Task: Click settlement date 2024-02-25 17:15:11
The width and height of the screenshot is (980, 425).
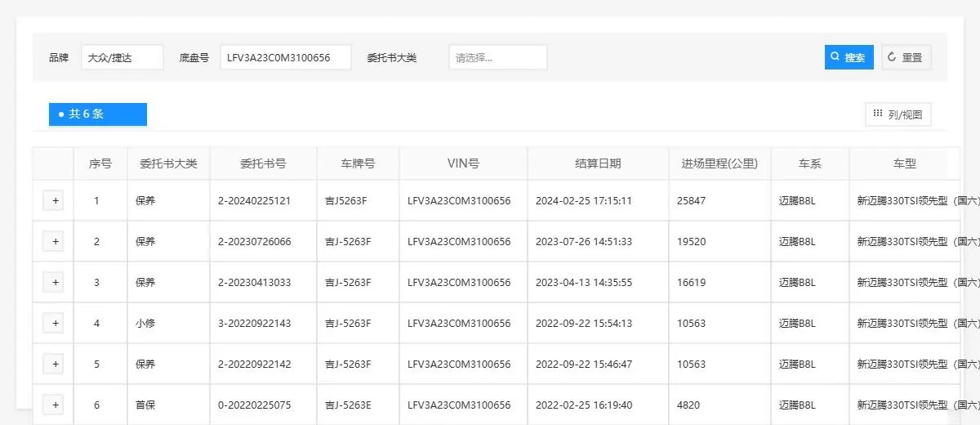Action: [x=584, y=201]
